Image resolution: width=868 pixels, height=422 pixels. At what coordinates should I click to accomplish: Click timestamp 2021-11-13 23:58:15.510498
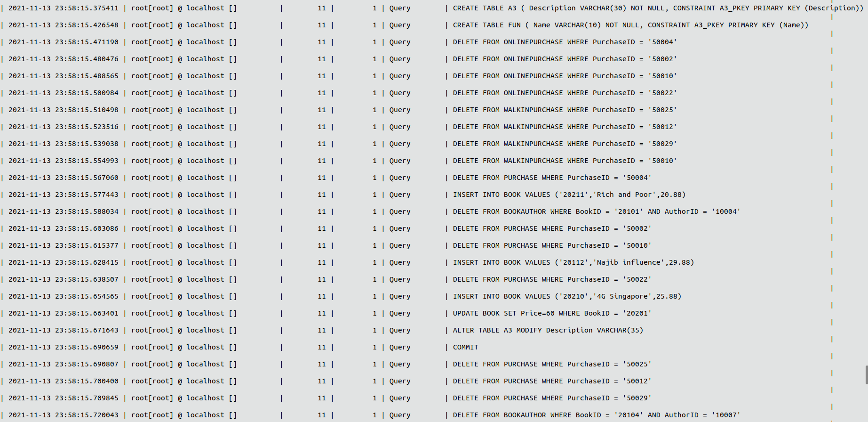(64, 110)
